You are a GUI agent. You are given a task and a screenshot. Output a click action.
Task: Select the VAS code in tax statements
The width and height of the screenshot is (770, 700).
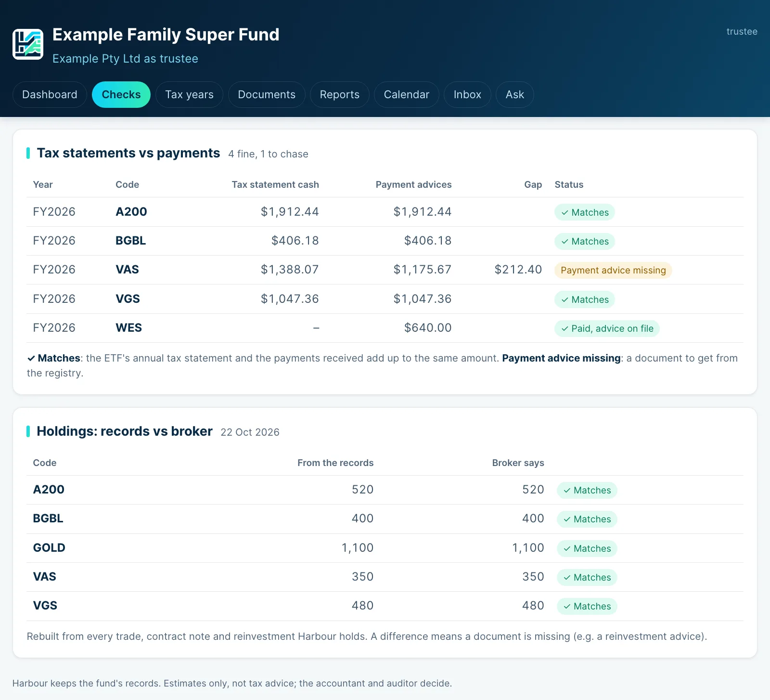click(127, 270)
